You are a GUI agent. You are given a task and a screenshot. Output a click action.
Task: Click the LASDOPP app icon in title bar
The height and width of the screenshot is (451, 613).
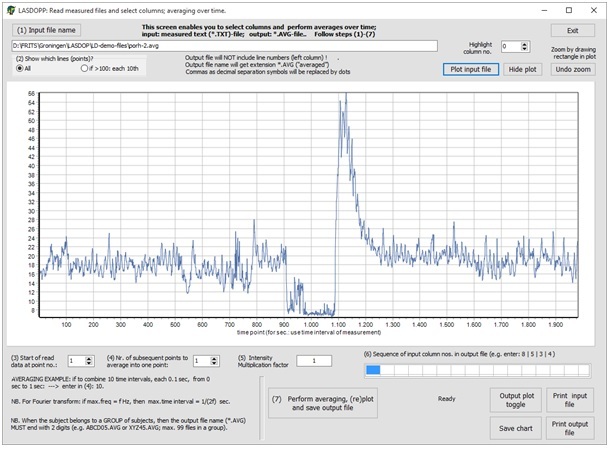pos(11,11)
